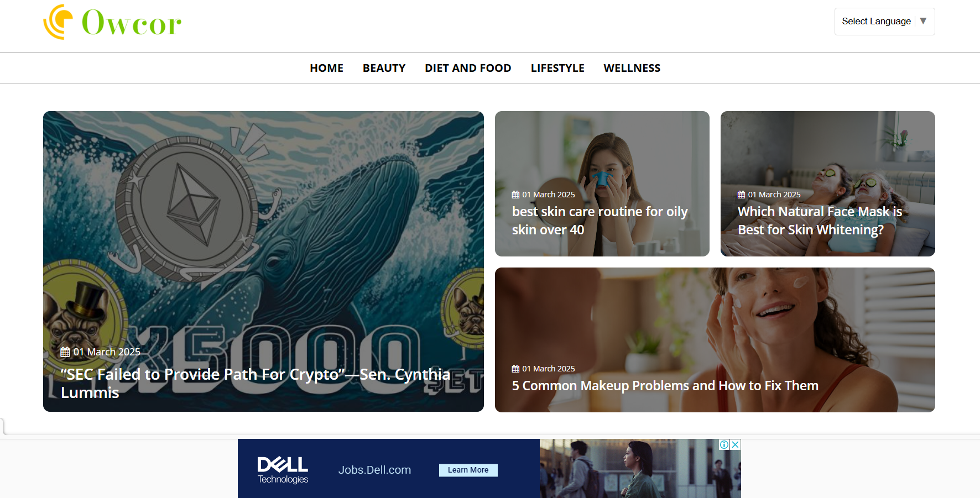Open the LIFESTYLE section
The image size is (980, 498).
[557, 68]
